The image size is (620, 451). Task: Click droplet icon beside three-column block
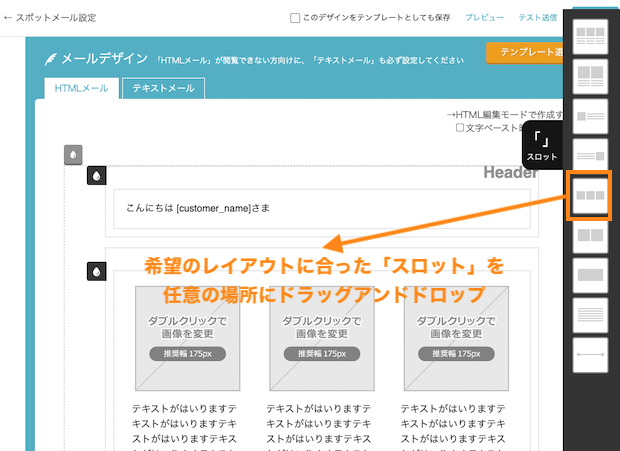click(97, 271)
